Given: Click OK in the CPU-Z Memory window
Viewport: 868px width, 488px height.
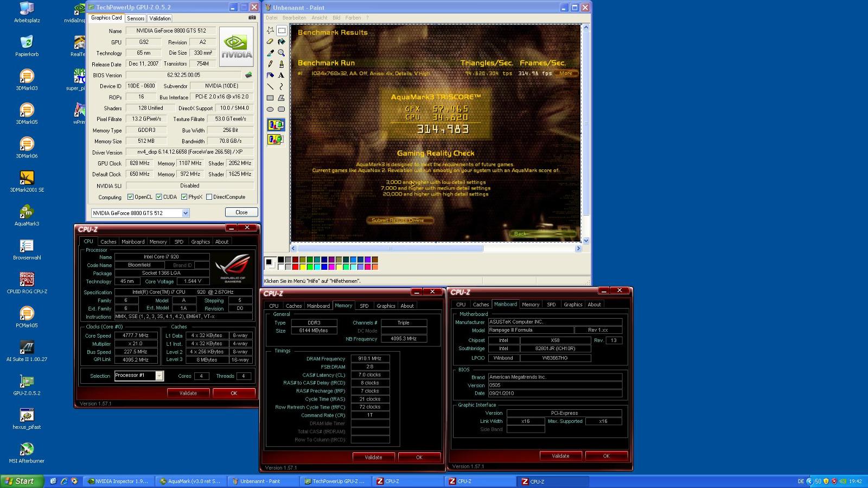Looking at the screenshot, I should [x=419, y=457].
